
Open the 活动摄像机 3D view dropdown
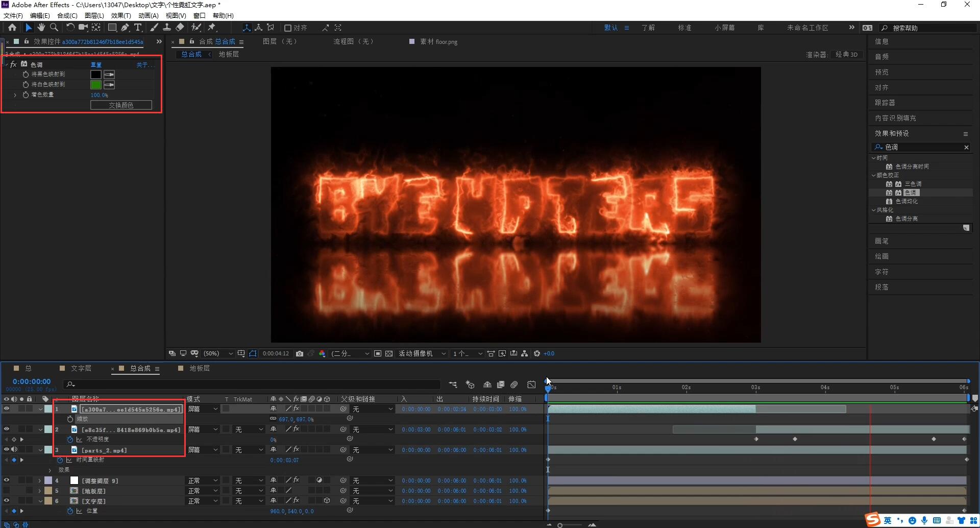(422, 353)
